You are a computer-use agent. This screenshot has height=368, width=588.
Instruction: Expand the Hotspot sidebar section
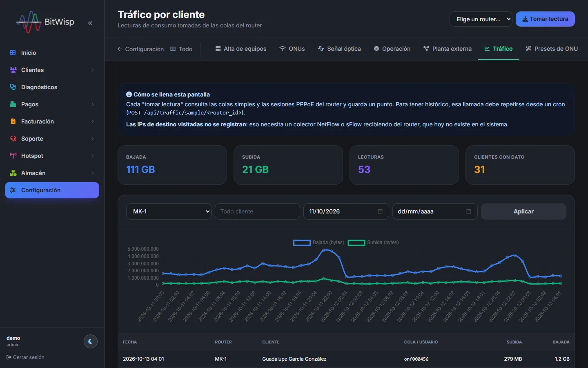point(52,156)
